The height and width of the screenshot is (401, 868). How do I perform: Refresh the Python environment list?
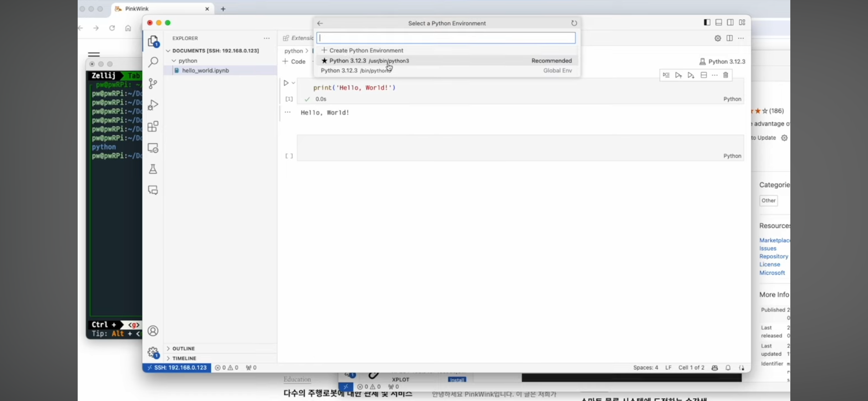(x=574, y=23)
